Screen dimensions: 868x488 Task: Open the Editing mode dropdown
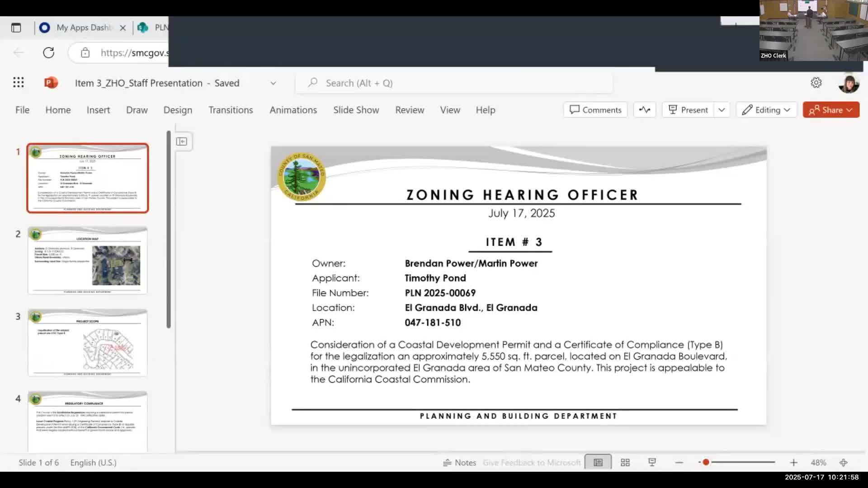pos(766,110)
